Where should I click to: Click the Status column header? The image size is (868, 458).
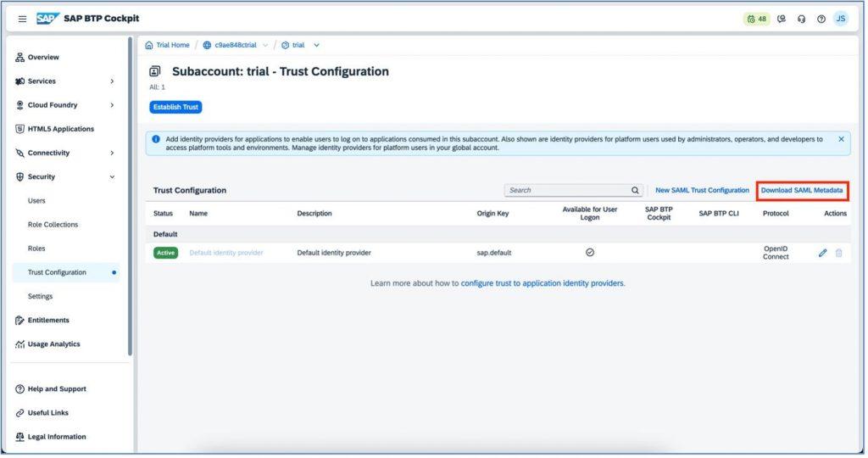tap(164, 214)
